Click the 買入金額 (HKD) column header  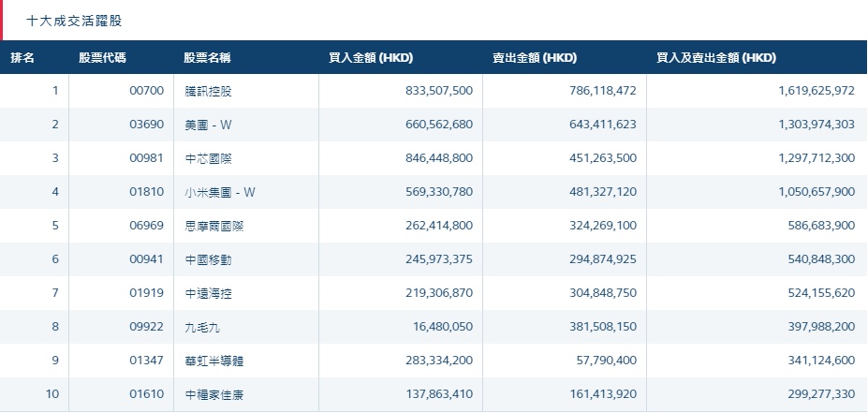coord(371,58)
